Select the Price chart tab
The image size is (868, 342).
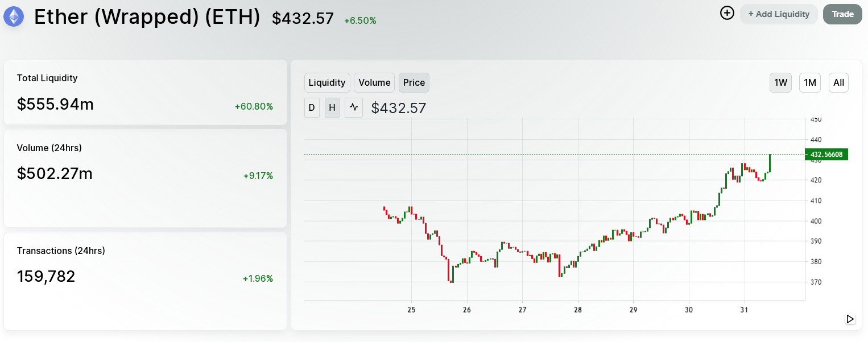(414, 82)
